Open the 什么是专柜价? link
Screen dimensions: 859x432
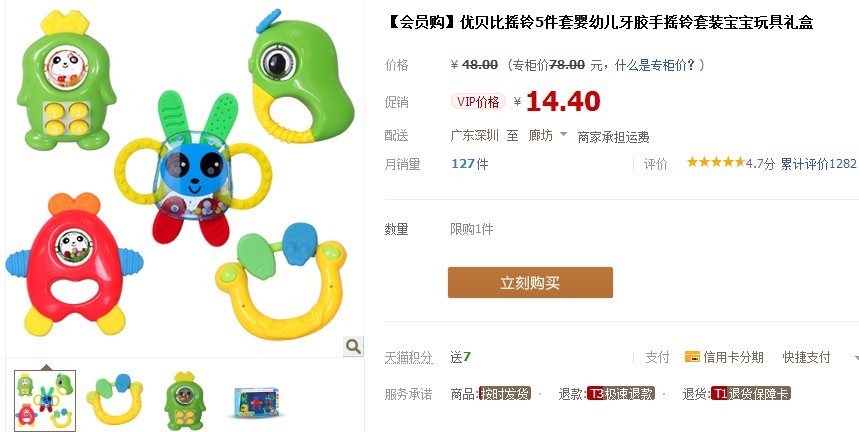655,65
